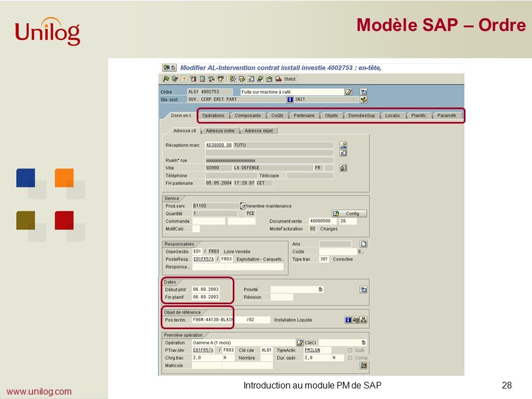Viewport: 532px width, 399px height.
Task: Open the Priorité dropdown
Action: [x=320, y=289]
